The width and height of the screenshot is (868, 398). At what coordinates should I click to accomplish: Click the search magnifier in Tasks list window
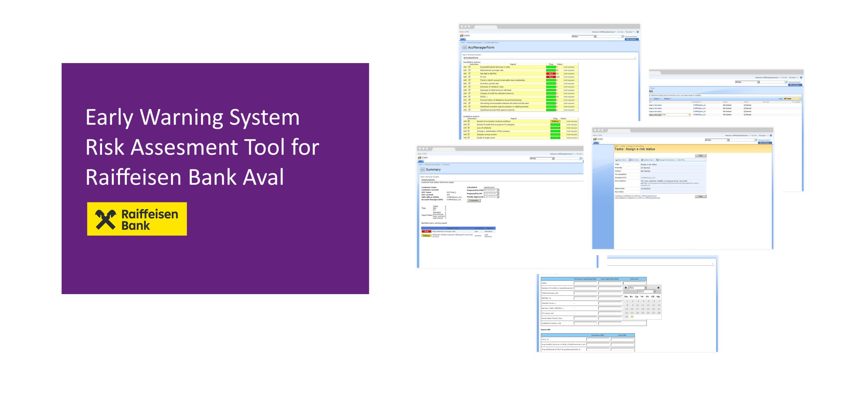786,82
